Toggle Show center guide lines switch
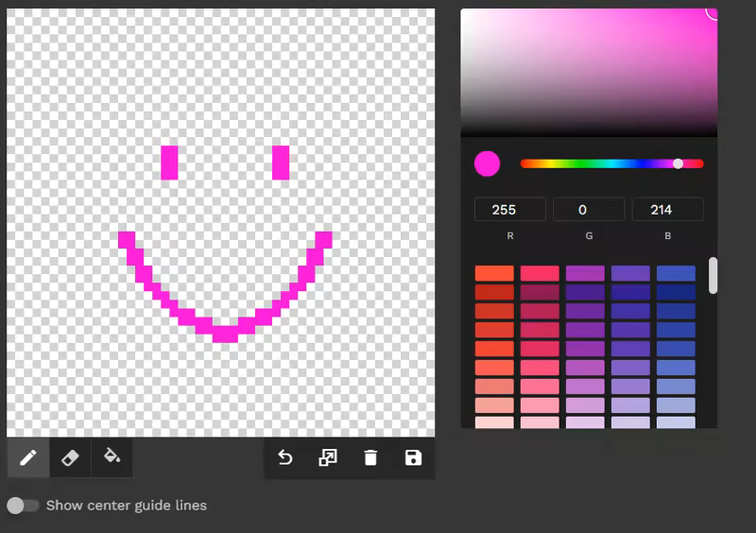 23,506
